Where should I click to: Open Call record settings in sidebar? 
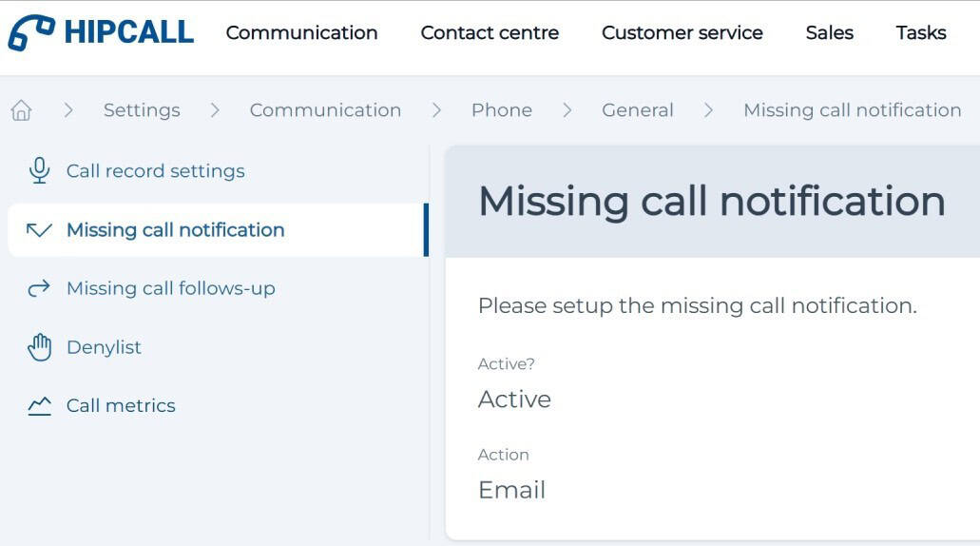coord(155,171)
